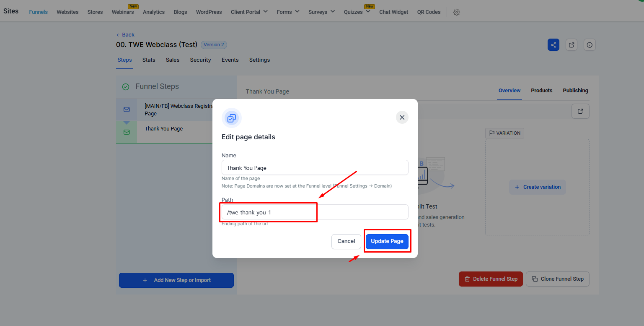
Task: Open the Sites settings gear icon
Action: pyautogui.click(x=457, y=12)
